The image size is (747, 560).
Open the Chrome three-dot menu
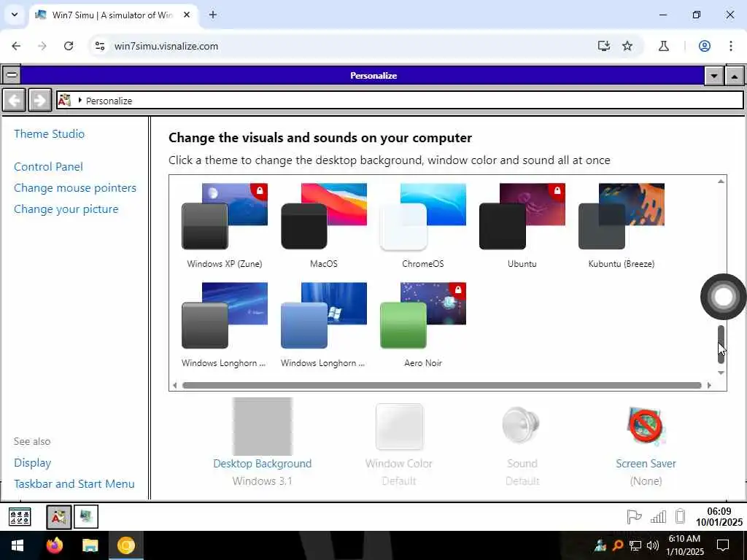(x=731, y=46)
